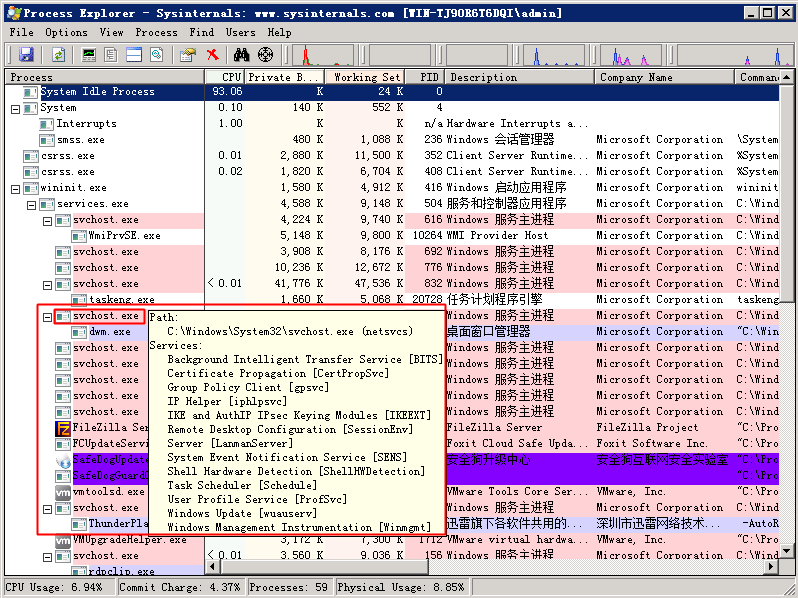
Task: Click the FileZilla Server process icon
Action: 63,428
